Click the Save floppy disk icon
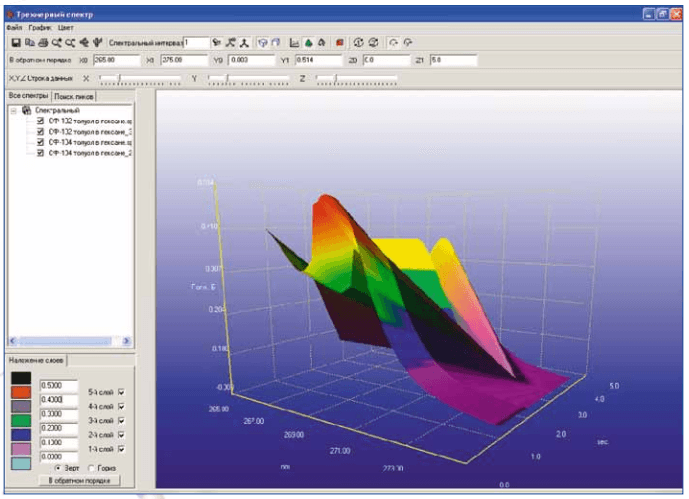689x499 pixels. 16,43
